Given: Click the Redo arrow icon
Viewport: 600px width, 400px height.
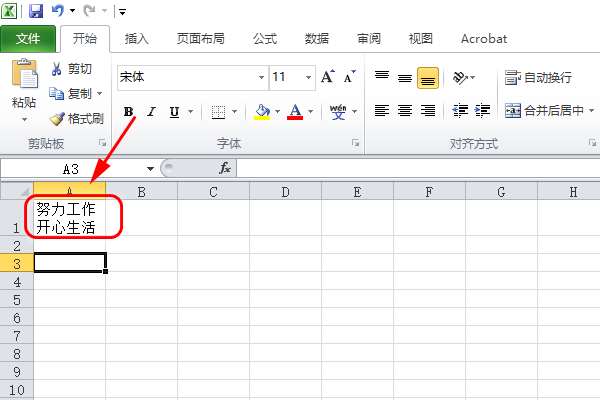Looking at the screenshot, I should 89,10.
